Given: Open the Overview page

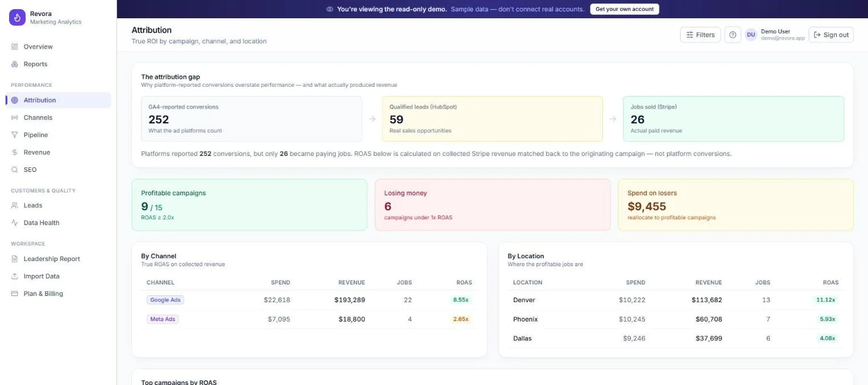Looking at the screenshot, I should [x=58, y=47].
